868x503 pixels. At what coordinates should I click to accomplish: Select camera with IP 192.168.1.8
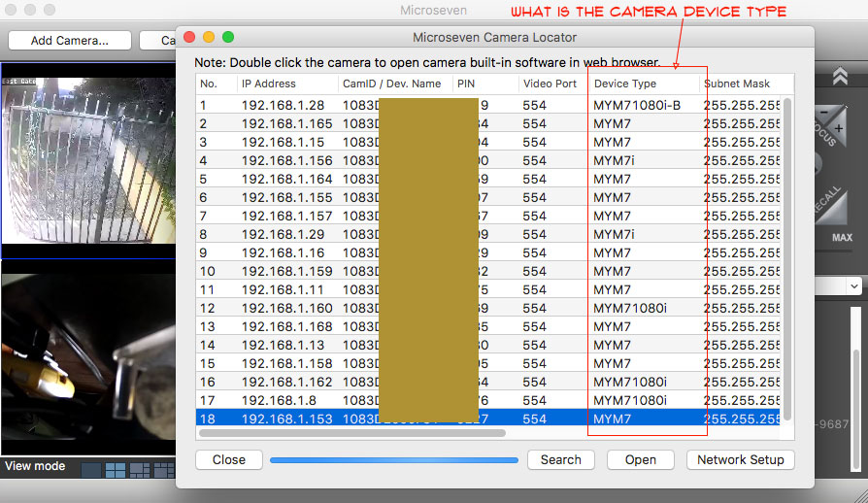point(487,400)
